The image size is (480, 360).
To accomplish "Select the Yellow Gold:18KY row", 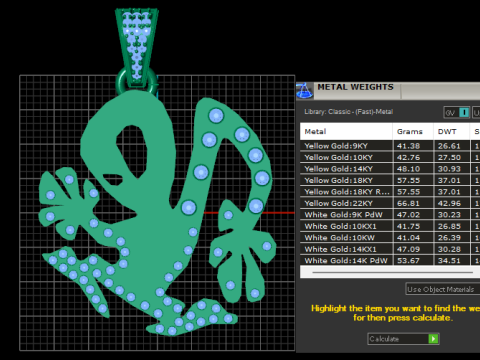I will pyautogui.click(x=390, y=180).
